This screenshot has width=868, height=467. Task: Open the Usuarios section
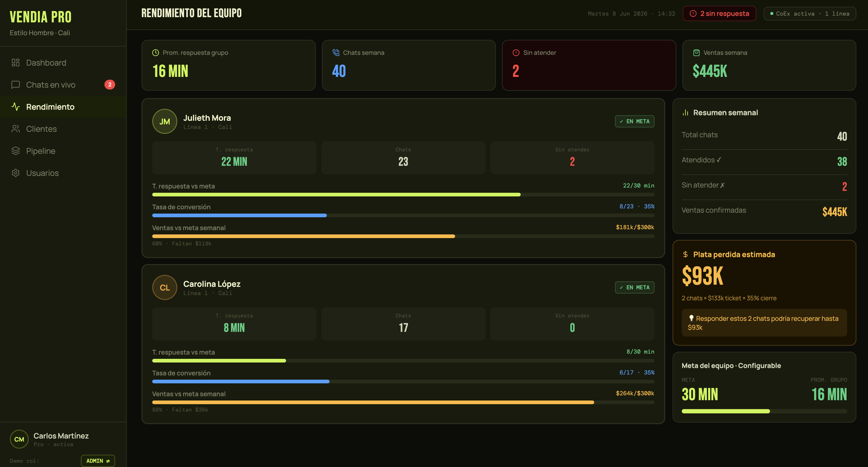click(63, 173)
